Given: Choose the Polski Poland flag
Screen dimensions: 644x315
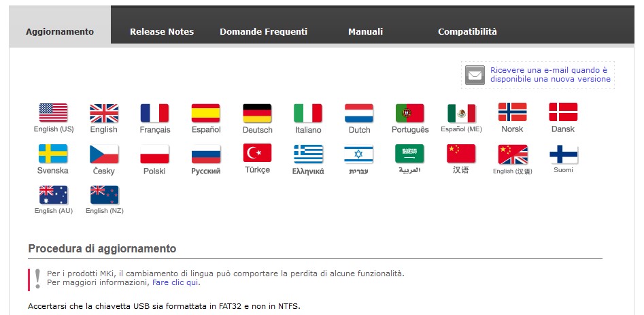Looking at the screenshot, I should point(155,154).
